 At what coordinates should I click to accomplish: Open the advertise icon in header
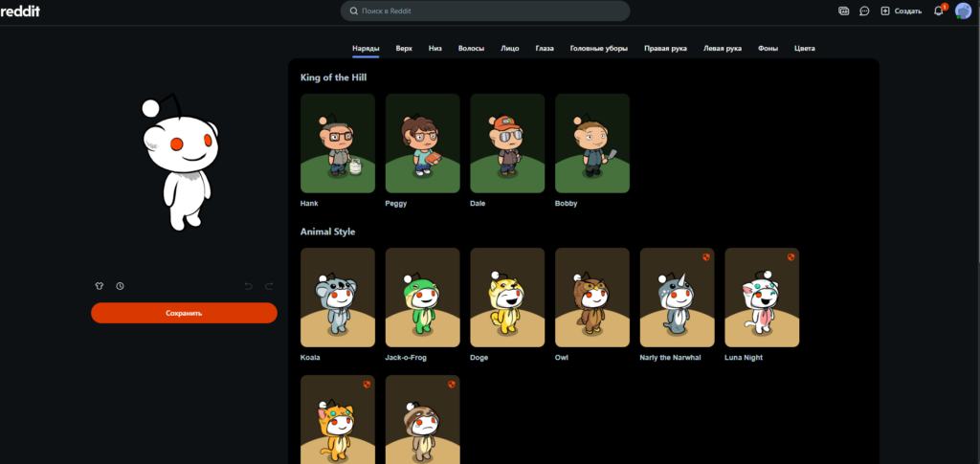click(x=844, y=11)
